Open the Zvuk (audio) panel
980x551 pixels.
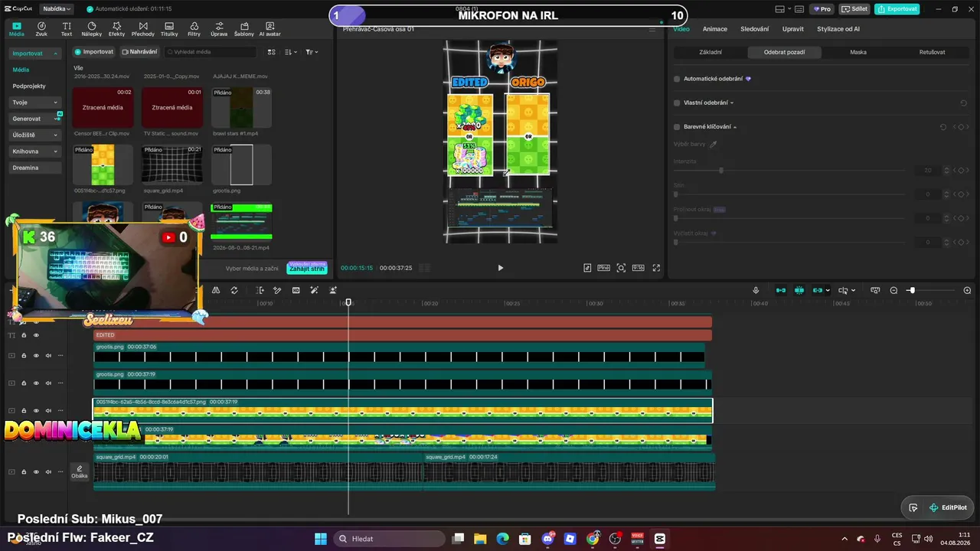tap(41, 29)
